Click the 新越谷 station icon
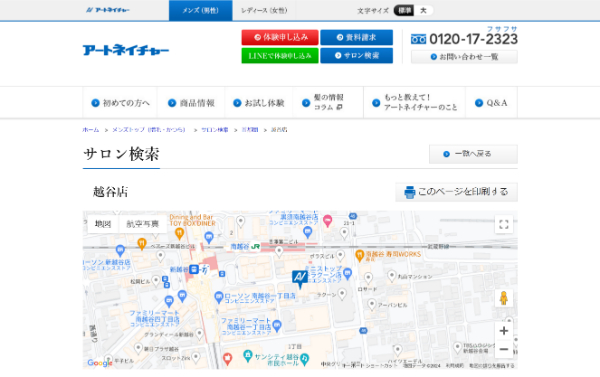The width and height of the screenshot is (600, 377). click(x=194, y=269)
